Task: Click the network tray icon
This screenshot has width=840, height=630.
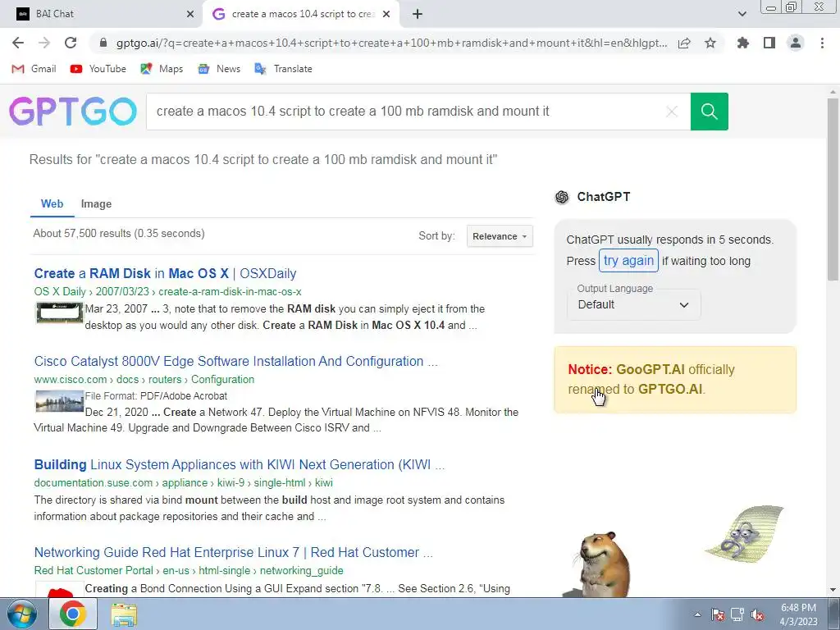Action: click(737, 614)
